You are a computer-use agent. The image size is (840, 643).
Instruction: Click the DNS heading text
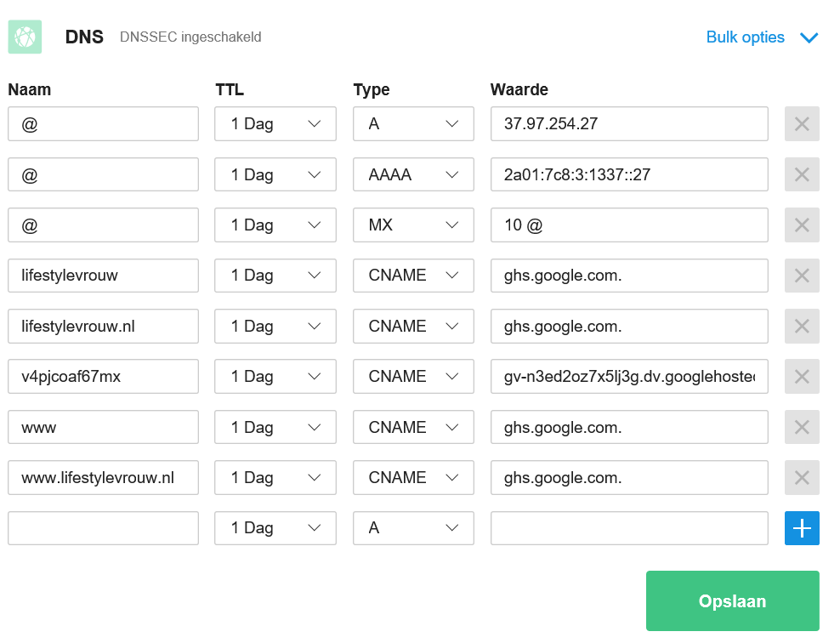tap(84, 37)
